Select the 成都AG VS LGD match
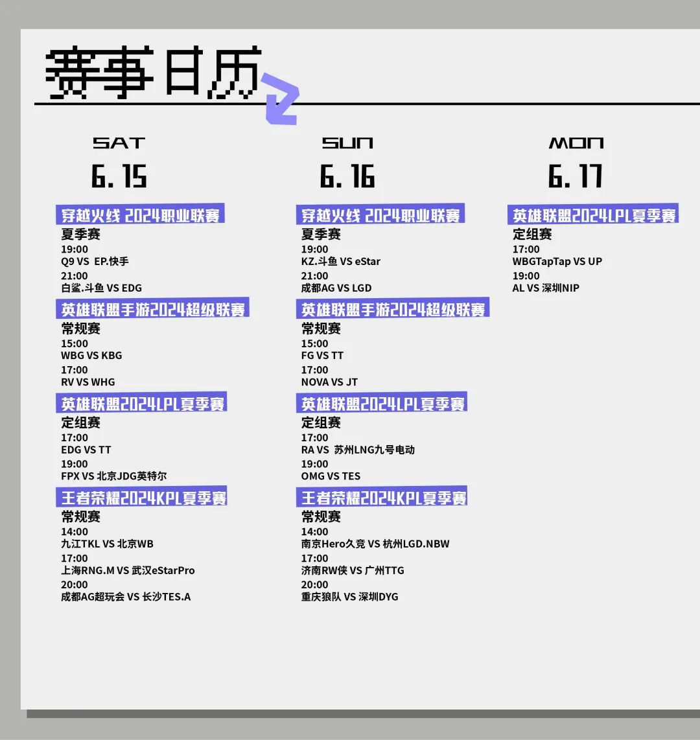Image resolution: width=700 pixels, height=740 pixels. 336,288
